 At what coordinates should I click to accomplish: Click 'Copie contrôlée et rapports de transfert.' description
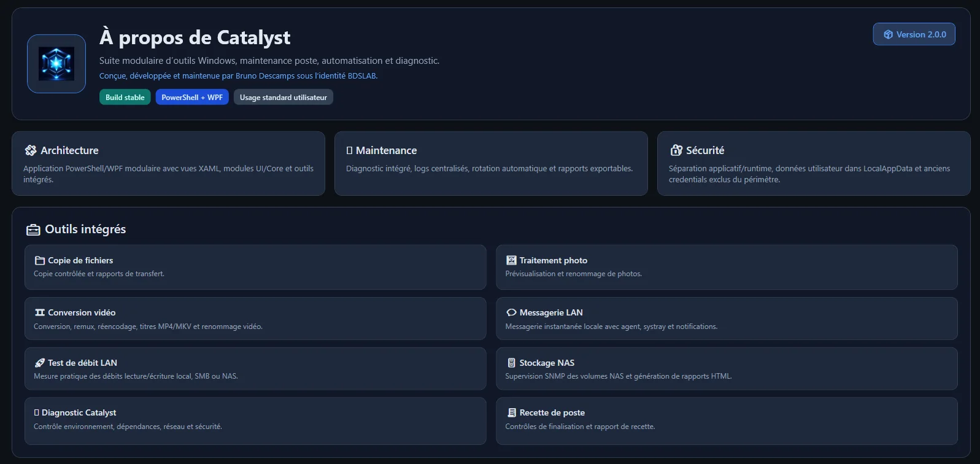[x=99, y=274]
